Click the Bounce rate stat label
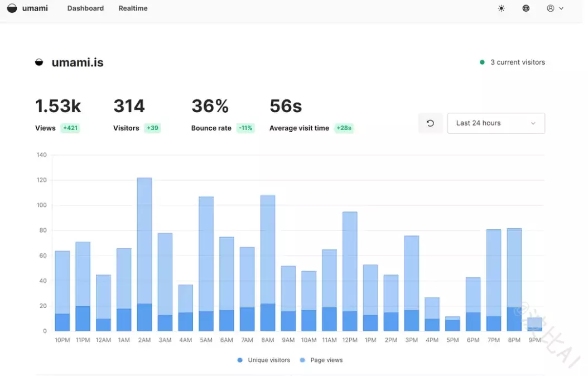Image resolution: width=588 pixels, height=376 pixels. point(211,128)
